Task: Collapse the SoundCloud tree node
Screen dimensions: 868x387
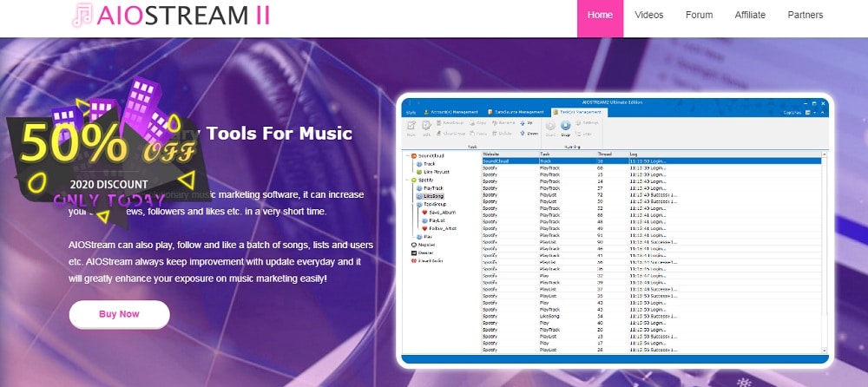Action: 407,156
